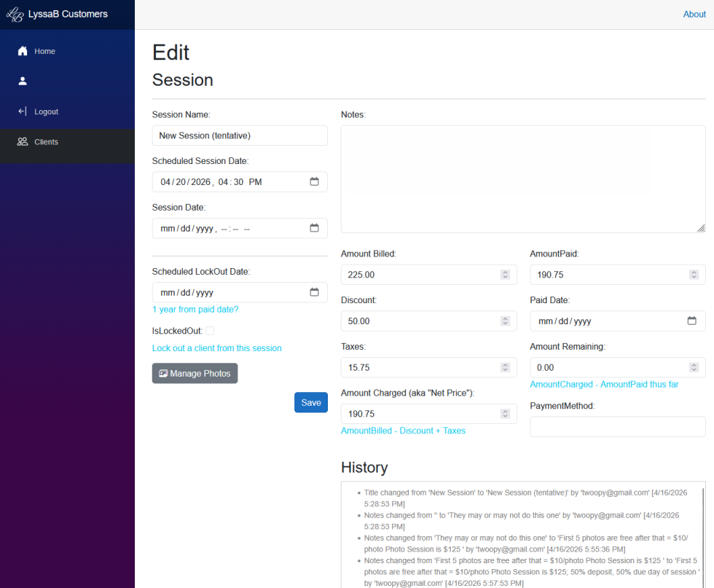Click the Home house icon
The image size is (714, 588).
pyautogui.click(x=23, y=51)
